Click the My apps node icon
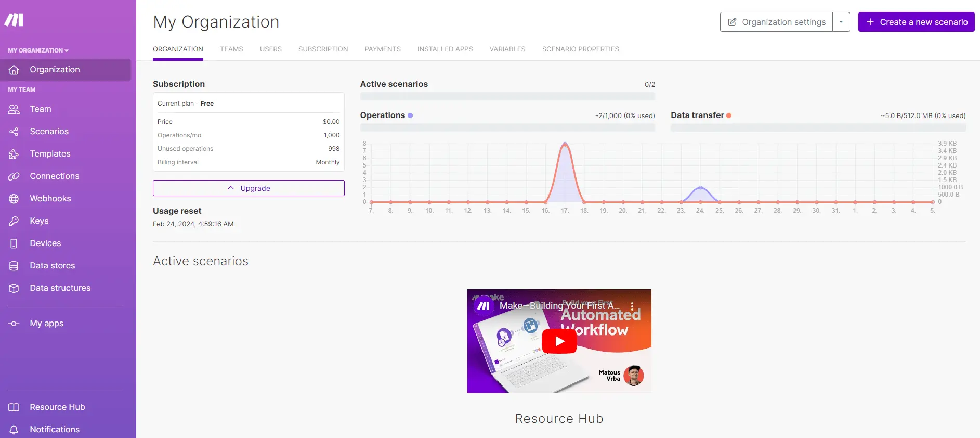Viewport: 980px width, 438px height. click(14, 324)
